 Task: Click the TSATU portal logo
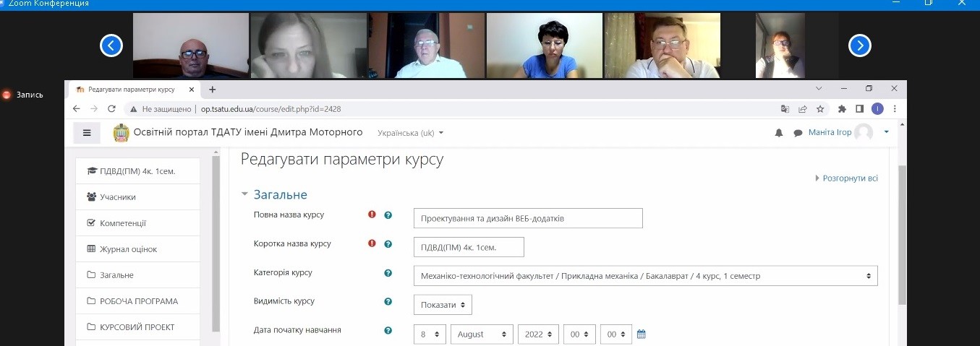[121, 132]
